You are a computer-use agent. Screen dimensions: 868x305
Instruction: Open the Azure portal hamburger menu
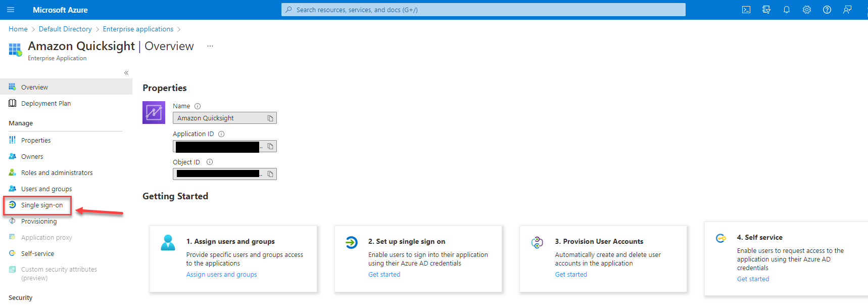tap(11, 10)
